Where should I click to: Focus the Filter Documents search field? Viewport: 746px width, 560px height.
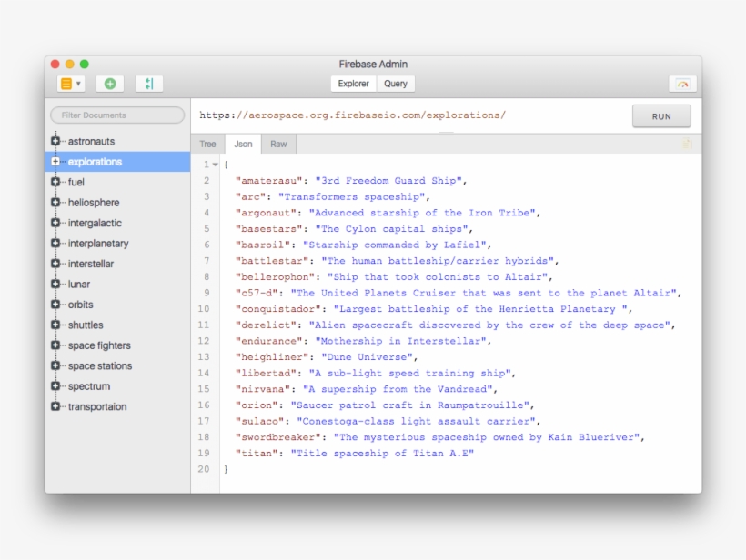coord(117,115)
